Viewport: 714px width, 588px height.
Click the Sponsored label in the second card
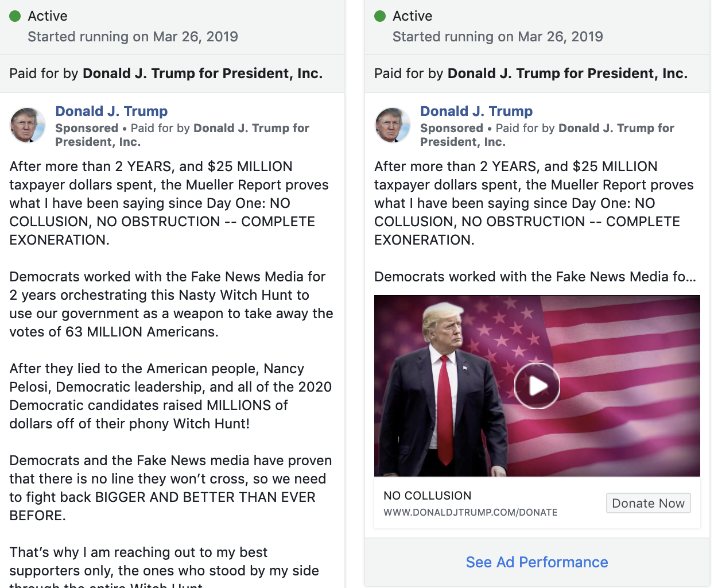[452, 128]
